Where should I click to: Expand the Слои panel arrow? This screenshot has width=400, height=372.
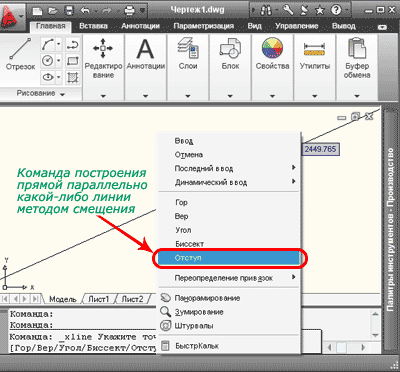[188, 96]
